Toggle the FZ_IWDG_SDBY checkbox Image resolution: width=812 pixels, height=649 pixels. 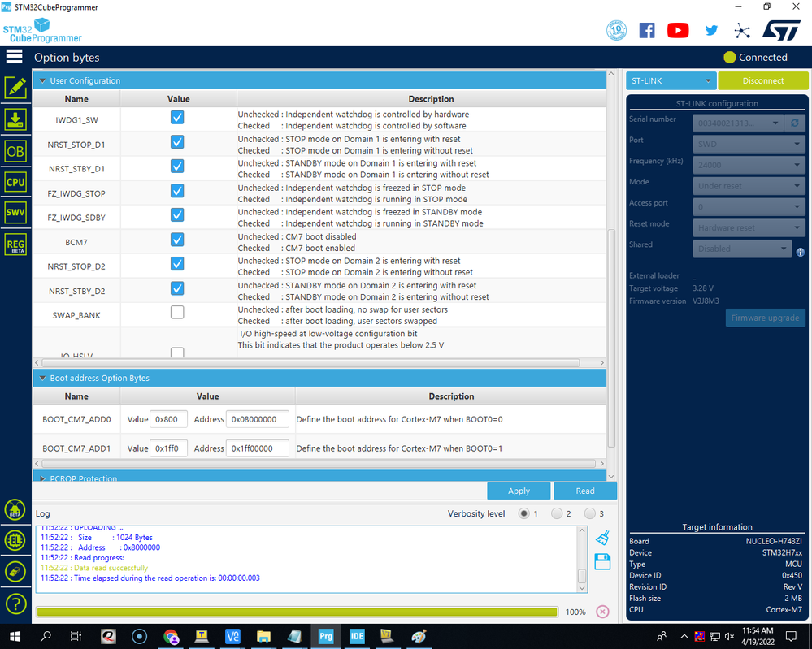(x=177, y=214)
